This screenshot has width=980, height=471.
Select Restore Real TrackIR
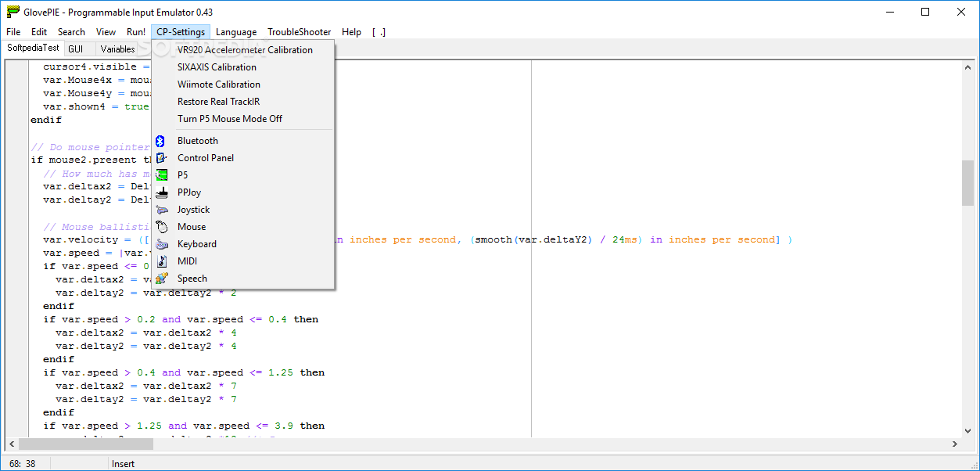[244, 102]
